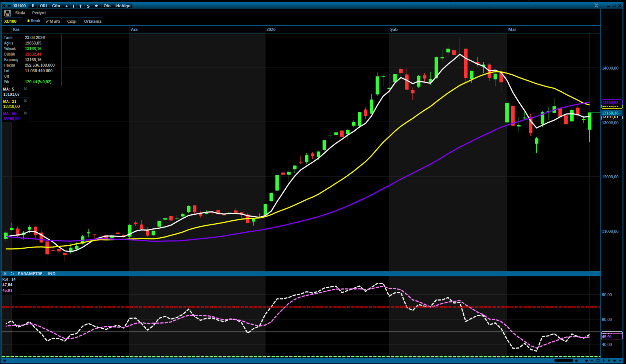Viewport: 626px width, 364px height.
Task: Click the yellow Renk color swatch
Action: pyautogui.click(x=28, y=21)
